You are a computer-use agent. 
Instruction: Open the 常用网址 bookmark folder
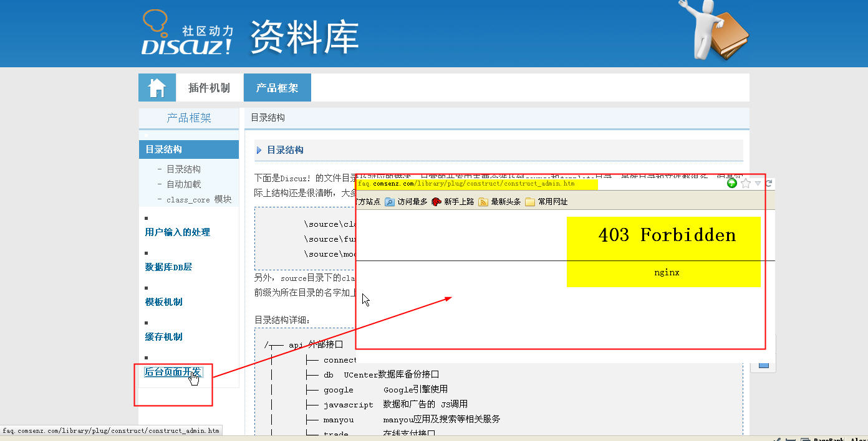pos(546,202)
